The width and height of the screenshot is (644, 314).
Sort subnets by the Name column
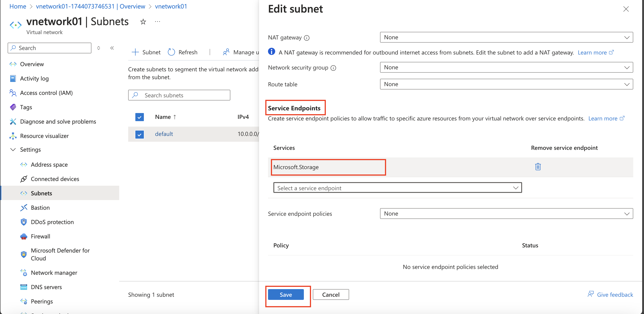click(166, 117)
